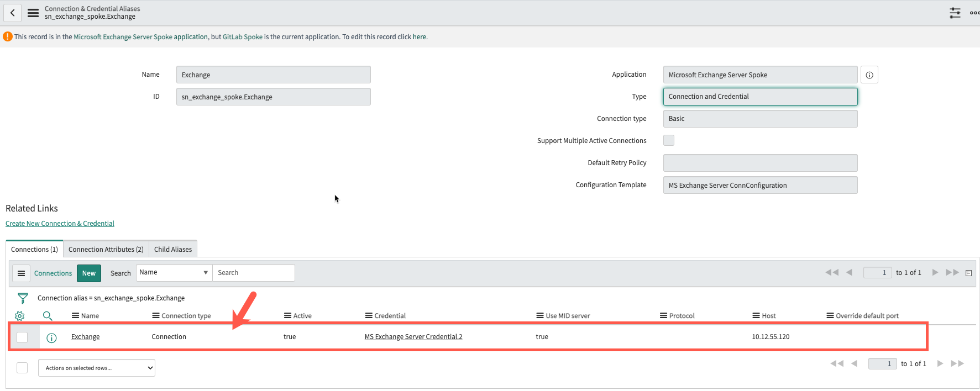Click the list filter funnel icon
Screen dimensions: 980x391
pos(23,298)
